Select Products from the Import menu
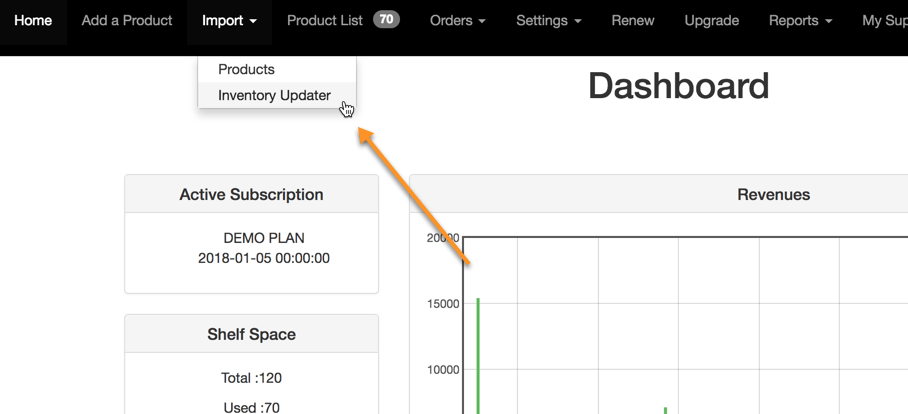The image size is (908, 414). [x=246, y=69]
